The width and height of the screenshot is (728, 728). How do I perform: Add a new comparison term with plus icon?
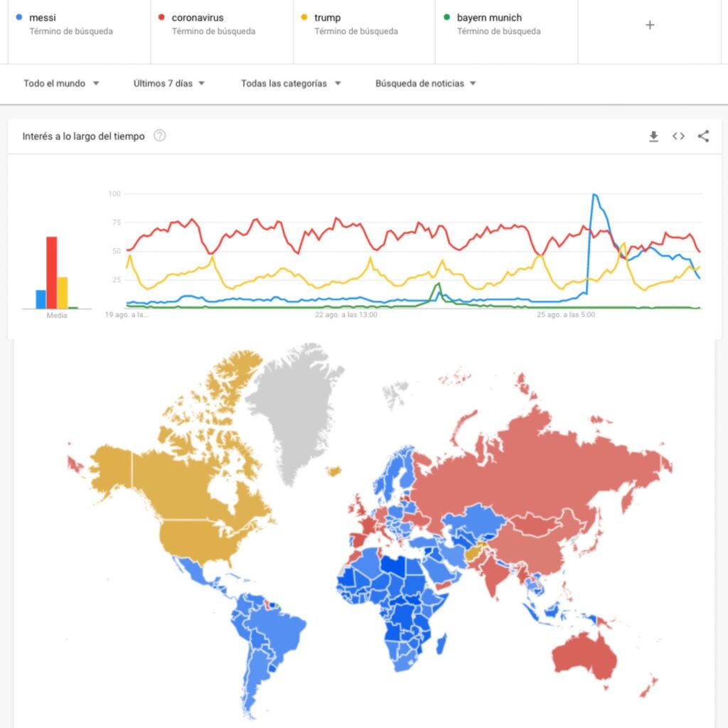[x=649, y=25]
